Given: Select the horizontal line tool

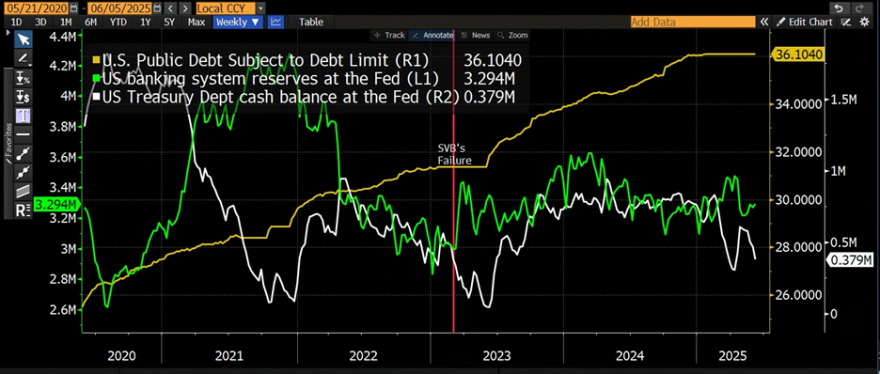Looking at the screenshot, I should pyautogui.click(x=23, y=135).
